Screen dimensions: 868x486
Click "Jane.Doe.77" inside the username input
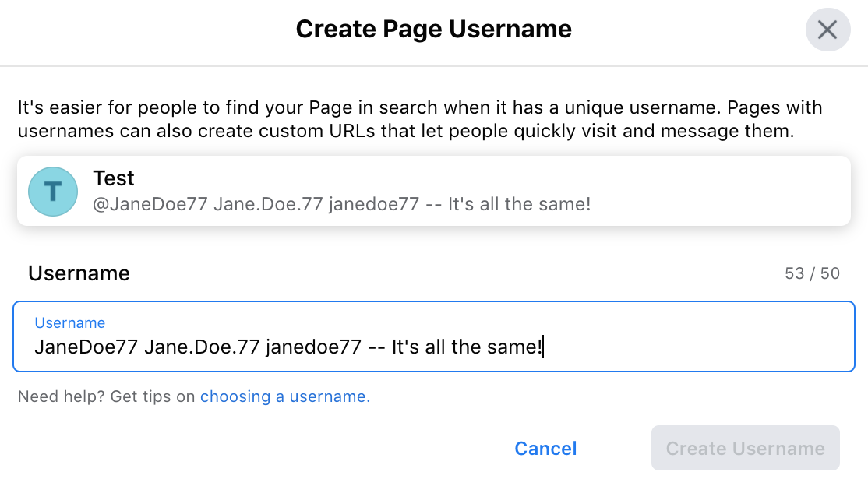[x=202, y=347]
